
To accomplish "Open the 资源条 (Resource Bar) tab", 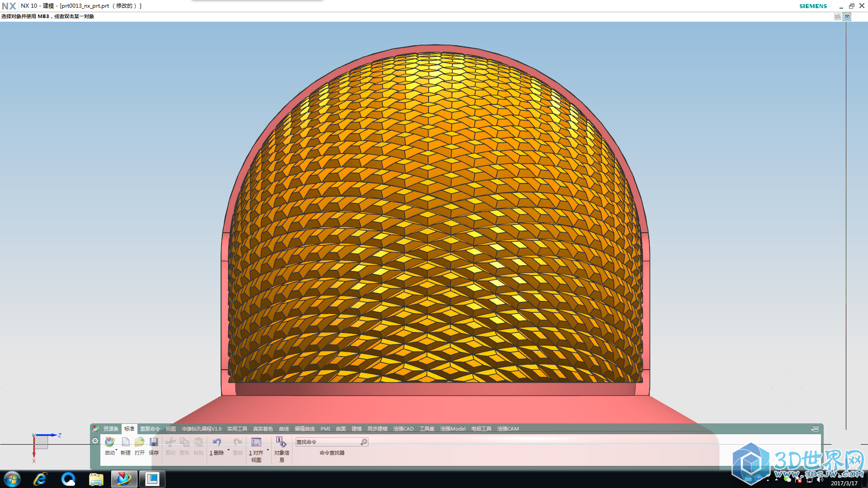I will 111,429.
